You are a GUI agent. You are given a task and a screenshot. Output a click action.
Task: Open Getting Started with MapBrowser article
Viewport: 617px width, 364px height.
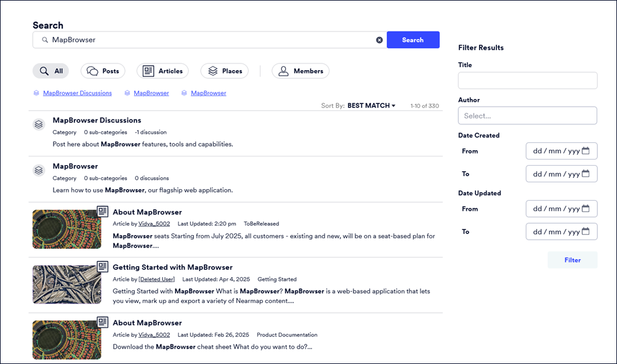click(x=172, y=267)
